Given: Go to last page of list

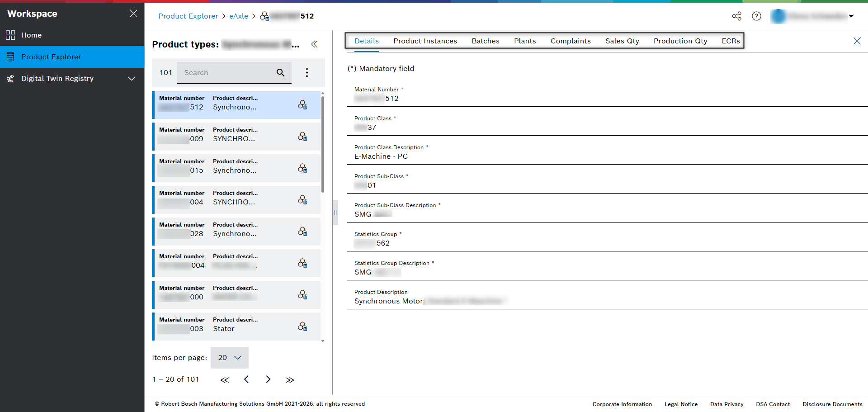Looking at the screenshot, I should [x=290, y=379].
